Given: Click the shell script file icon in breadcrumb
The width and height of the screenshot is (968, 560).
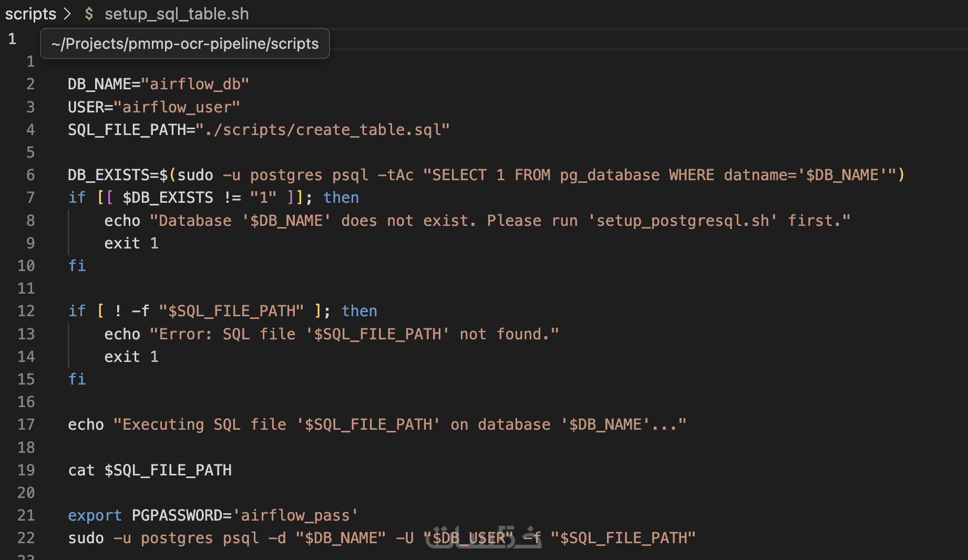Looking at the screenshot, I should click(89, 14).
